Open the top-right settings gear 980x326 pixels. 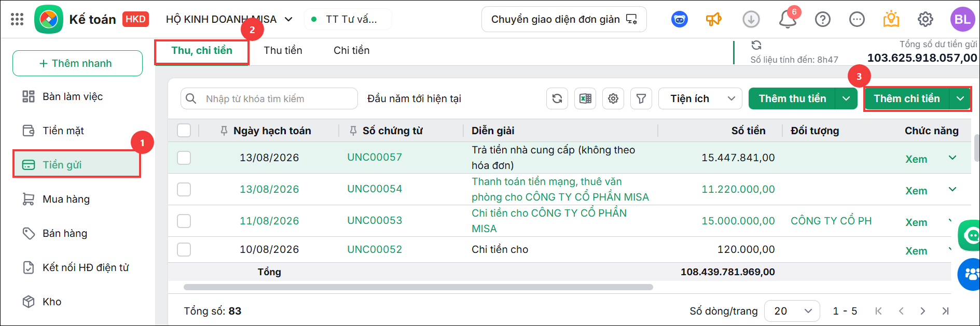click(x=926, y=19)
